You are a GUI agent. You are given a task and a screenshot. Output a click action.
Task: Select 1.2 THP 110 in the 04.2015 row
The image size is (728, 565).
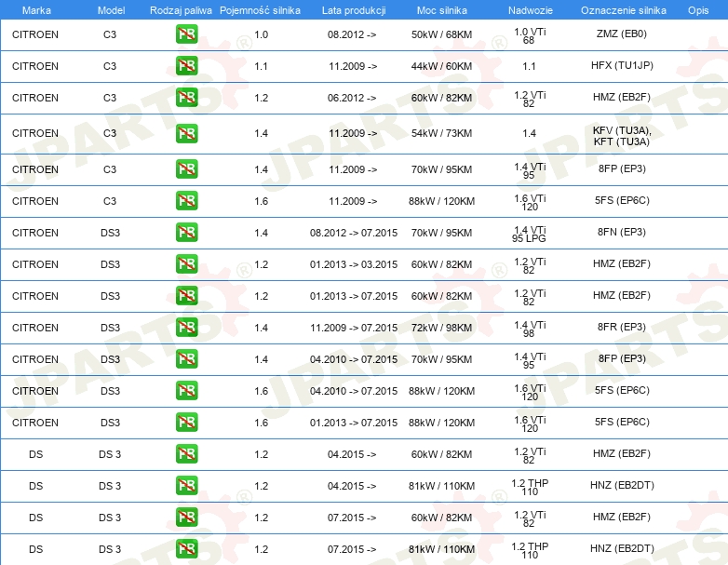tap(530, 488)
